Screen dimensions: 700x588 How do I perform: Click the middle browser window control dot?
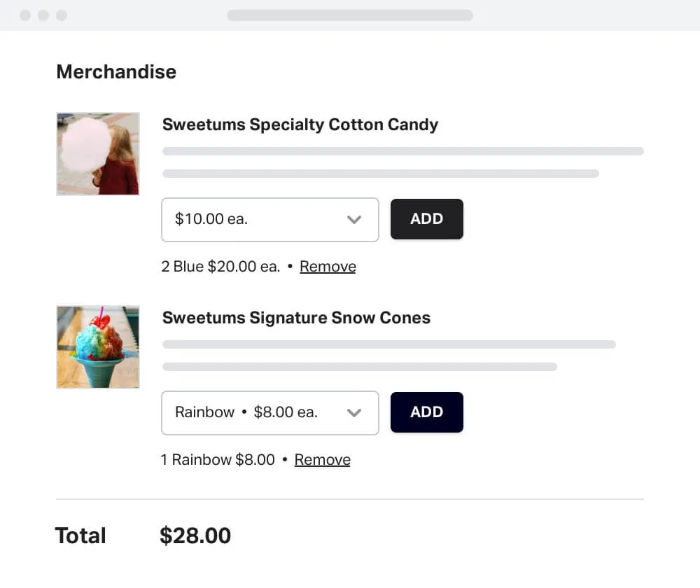pyautogui.click(x=45, y=15)
